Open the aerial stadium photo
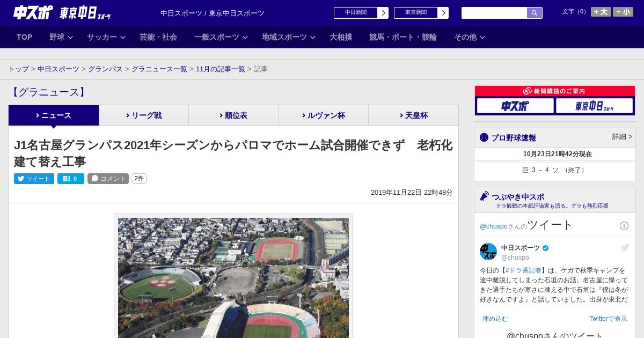 pos(233,277)
